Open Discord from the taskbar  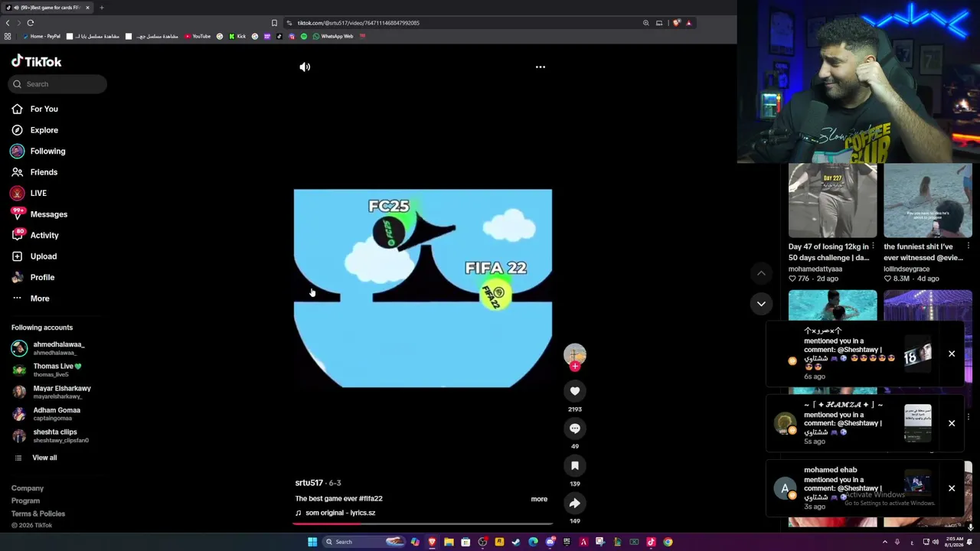point(550,542)
